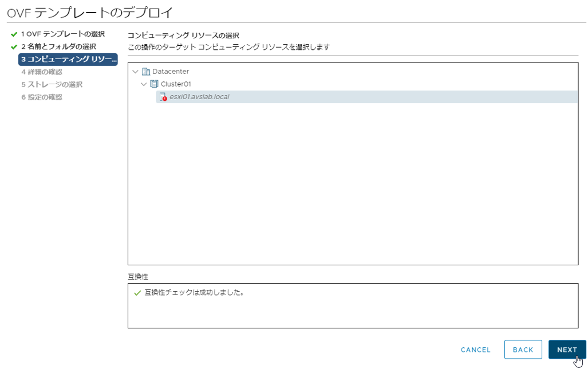Click the green check beside step 2
The width and height of the screenshot is (588, 369).
[14, 47]
